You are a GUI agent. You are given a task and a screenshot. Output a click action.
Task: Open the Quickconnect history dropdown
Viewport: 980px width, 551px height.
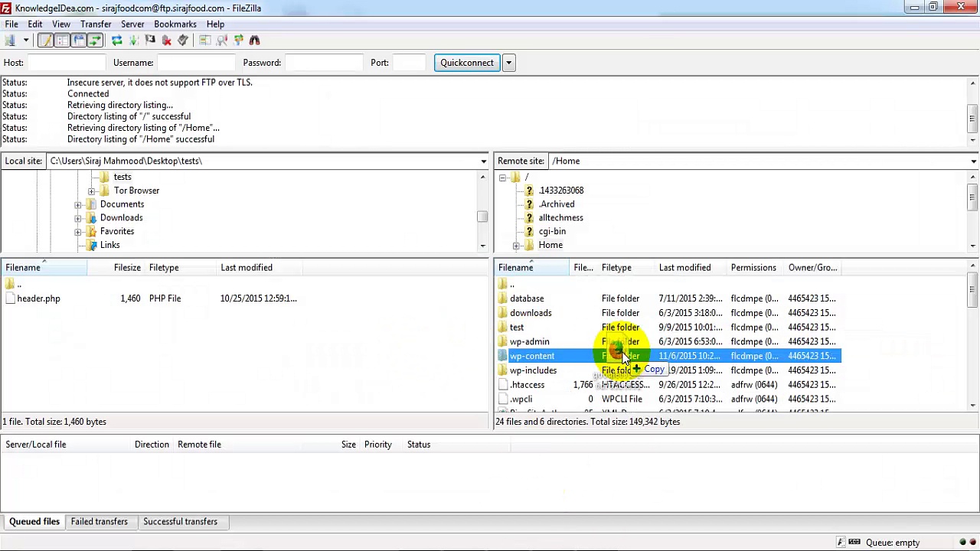coord(508,63)
